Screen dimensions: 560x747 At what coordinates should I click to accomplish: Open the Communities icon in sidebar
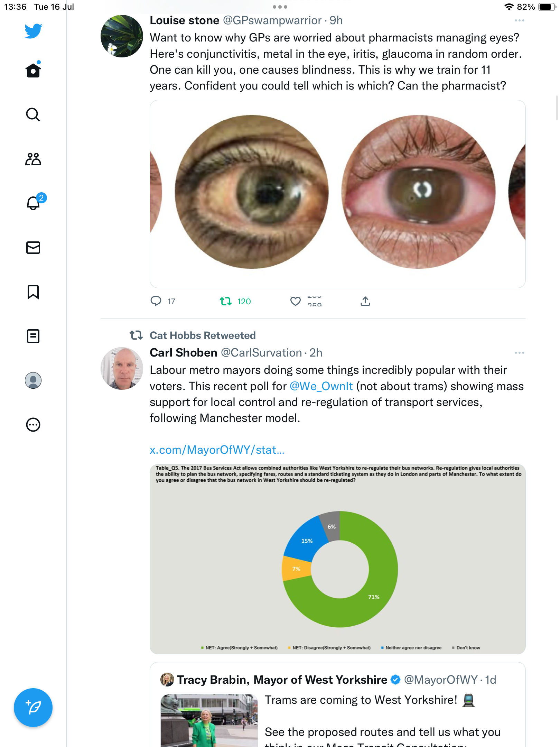pyautogui.click(x=33, y=159)
